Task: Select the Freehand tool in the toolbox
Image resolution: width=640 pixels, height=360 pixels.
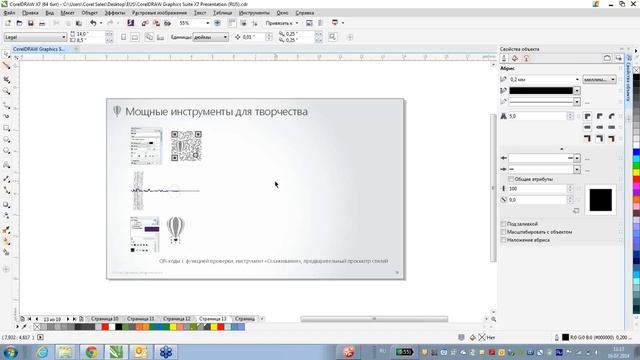Action: point(6,105)
